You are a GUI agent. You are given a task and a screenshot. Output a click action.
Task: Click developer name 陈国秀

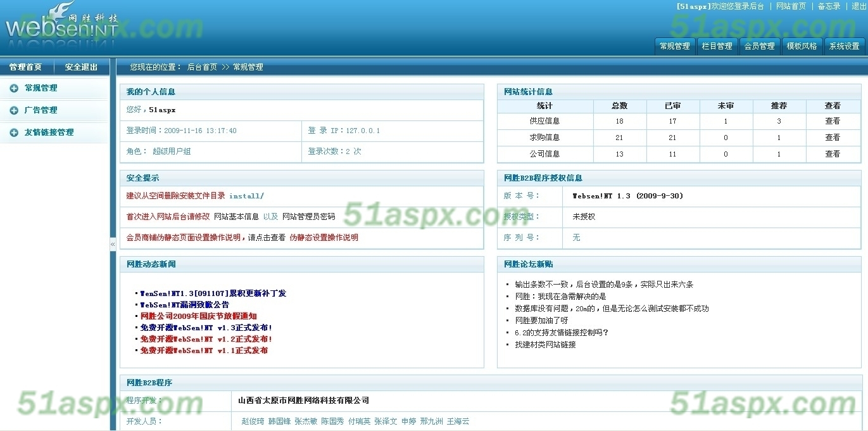(332, 421)
